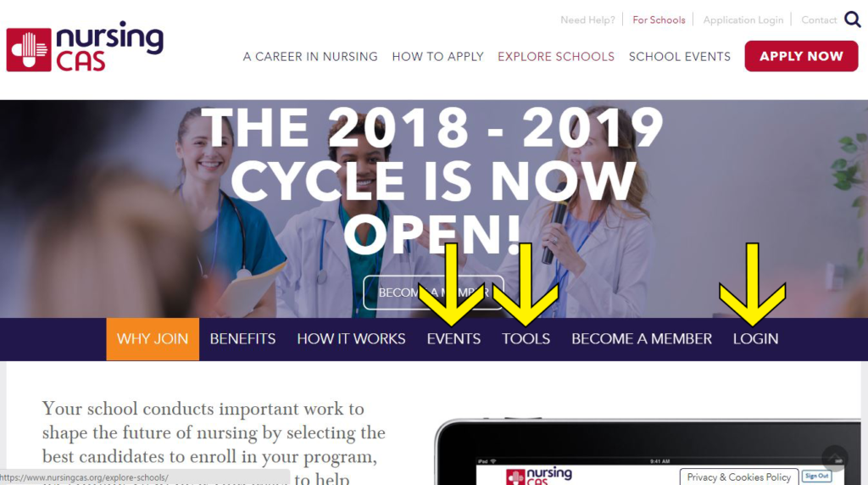
Task: Open A Career in Nursing menu
Action: coord(310,57)
